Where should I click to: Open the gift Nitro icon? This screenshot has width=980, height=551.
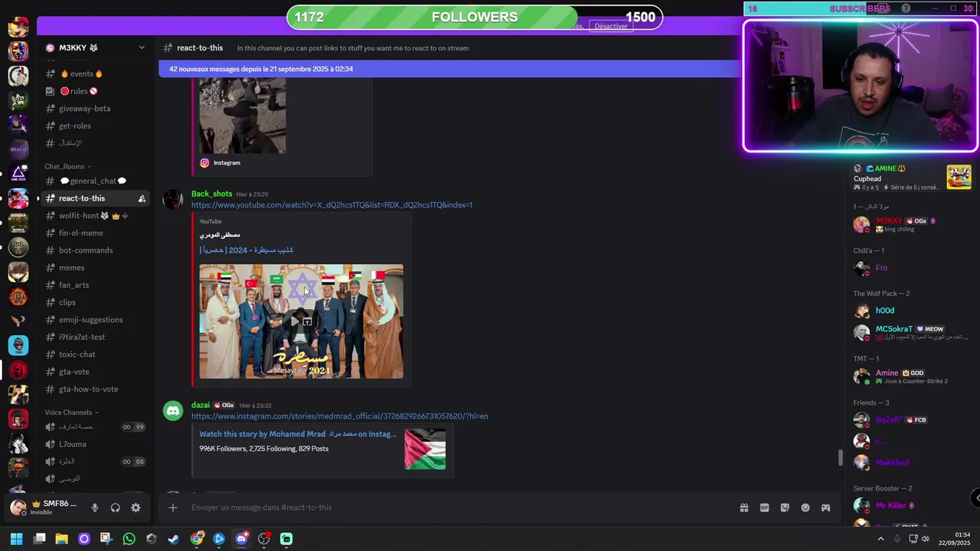coord(743,507)
